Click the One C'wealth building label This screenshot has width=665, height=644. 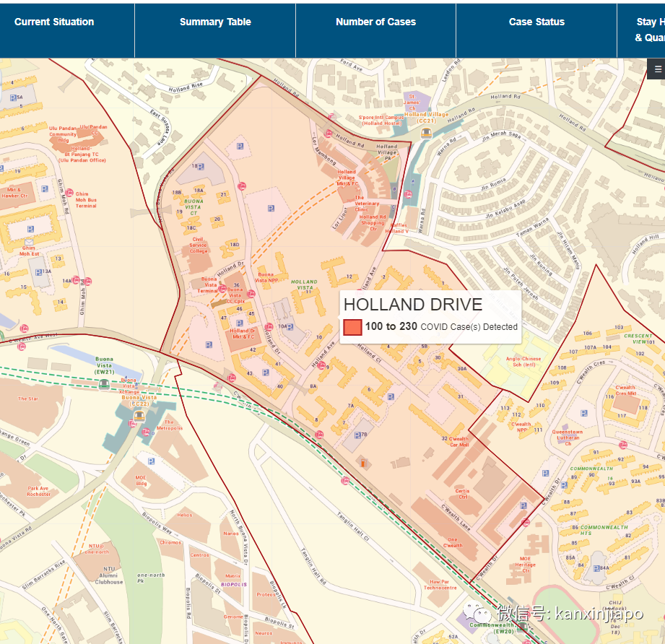coord(453,543)
